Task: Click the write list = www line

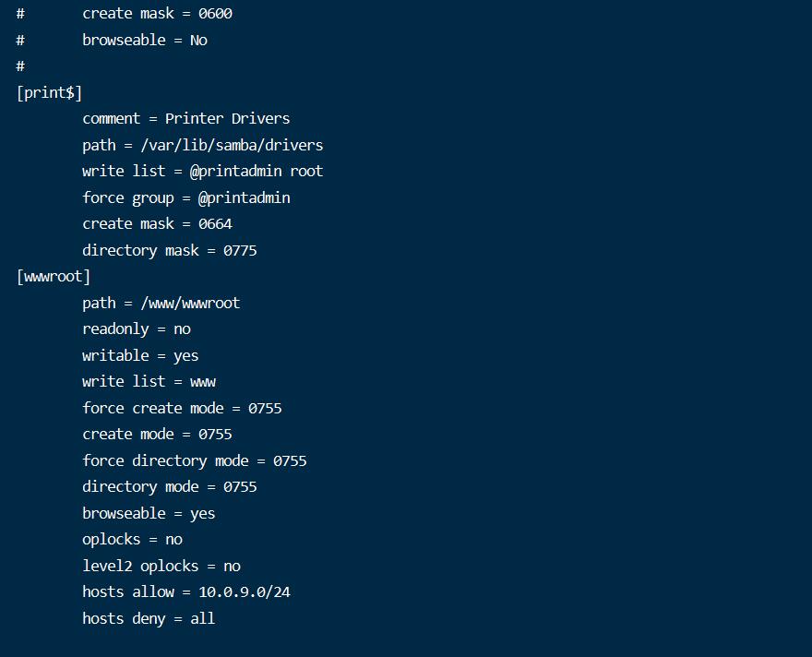Action: pos(149,382)
